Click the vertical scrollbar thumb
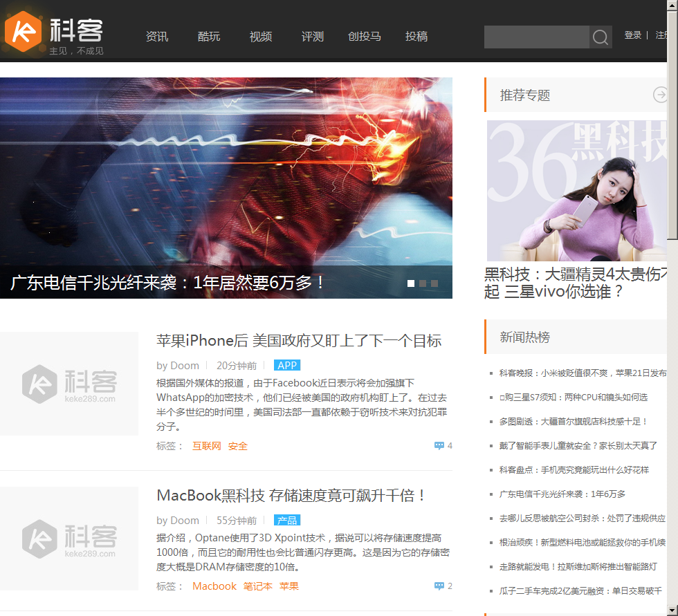 click(x=672, y=125)
